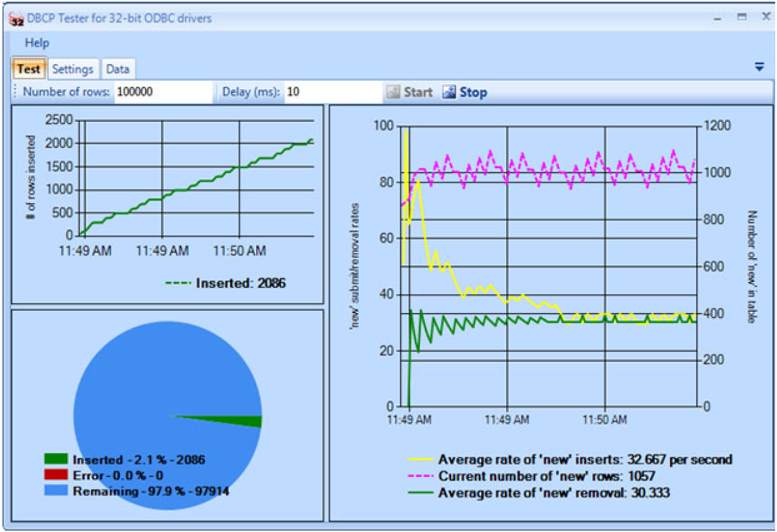The height and width of the screenshot is (532, 777).
Task: Click the red Error swatch in pie legend
Action: tap(56, 475)
